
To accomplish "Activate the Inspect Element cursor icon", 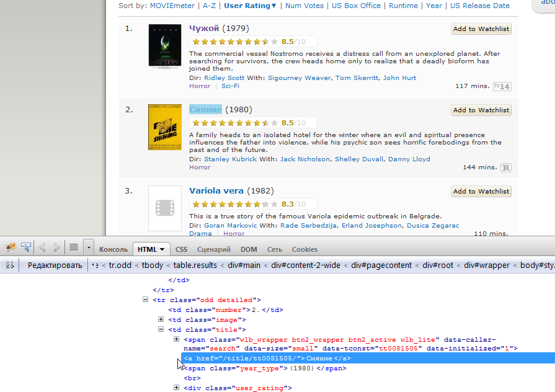I will pyautogui.click(x=25, y=247).
